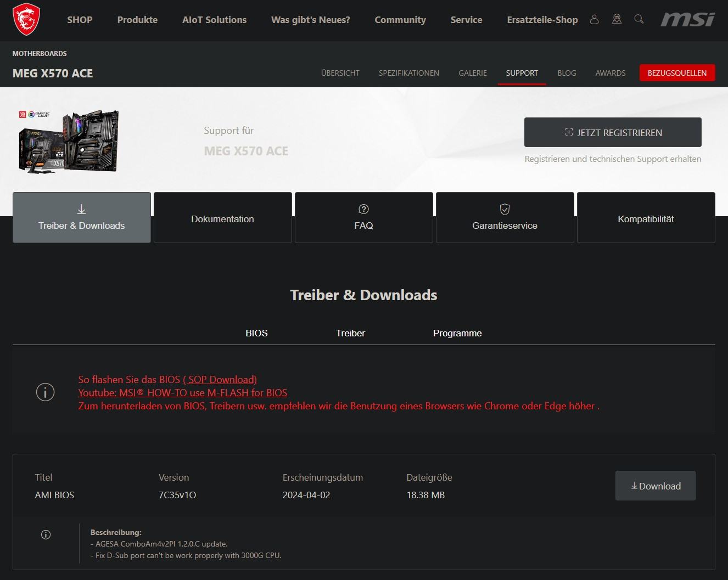The height and width of the screenshot is (580, 728).
Task: Switch to the GALERIE tab
Action: tap(473, 73)
